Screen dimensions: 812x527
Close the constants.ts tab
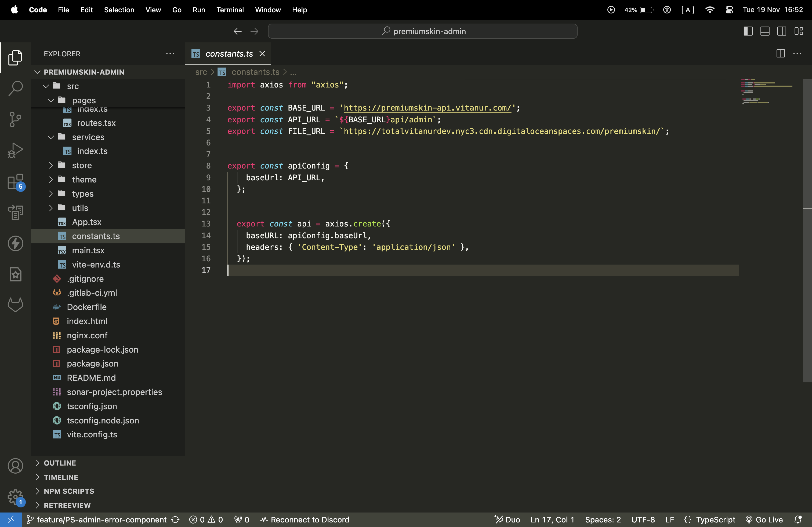[x=262, y=53]
